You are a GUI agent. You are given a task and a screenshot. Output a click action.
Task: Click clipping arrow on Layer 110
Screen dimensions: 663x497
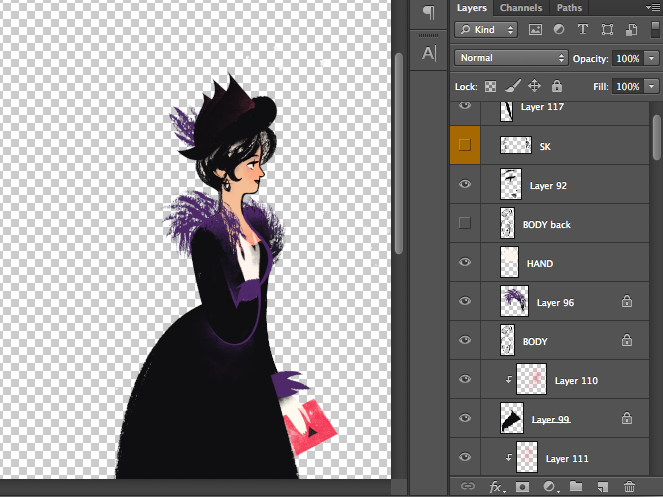point(509,379)
